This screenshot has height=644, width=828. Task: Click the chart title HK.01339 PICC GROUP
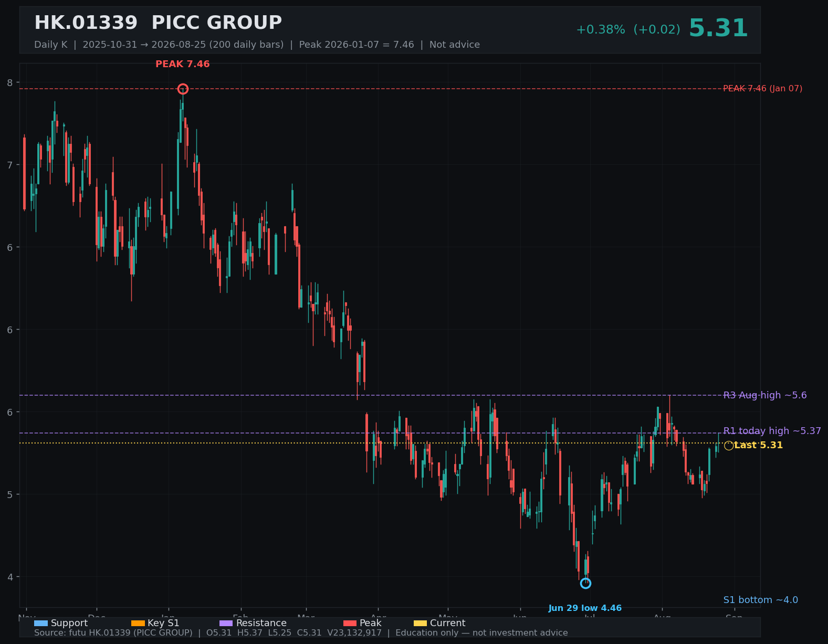pyautogui.click(x=158, y=23)
